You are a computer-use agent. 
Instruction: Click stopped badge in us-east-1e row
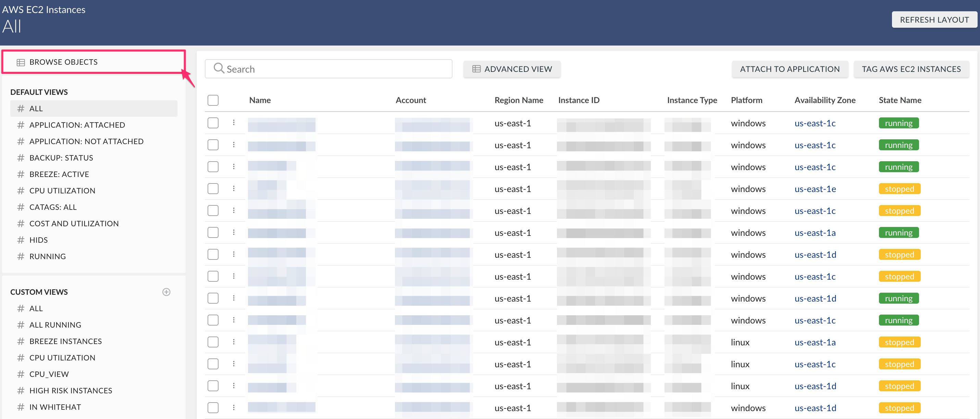(900, 189)
